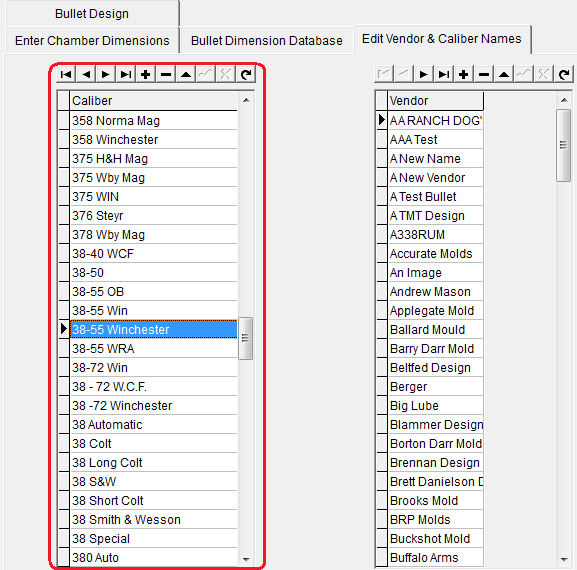Click Caliber list scrollbar thumb
Screen dimensions: 577x570
click(x=245, y=338)
